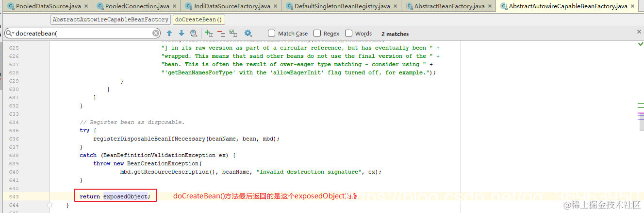Unselect occurrence with red minus icon
This screenshot has height=213, width=644.
tap(221, 33)
